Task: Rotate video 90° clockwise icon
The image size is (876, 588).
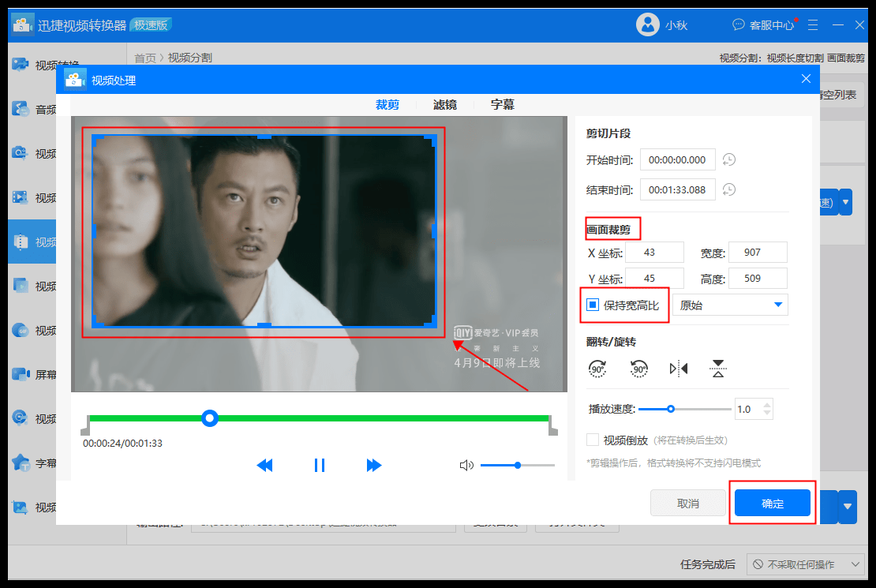Action: tap(598, 368)
